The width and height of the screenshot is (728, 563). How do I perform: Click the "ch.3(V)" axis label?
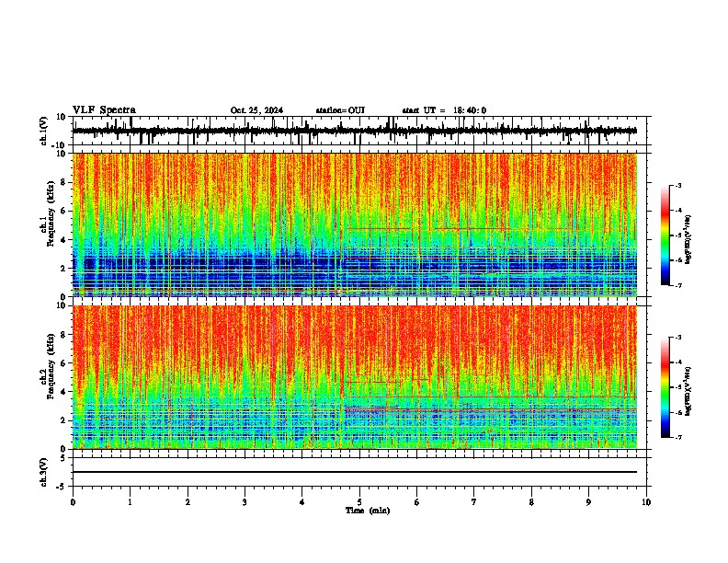click(44, 472)
